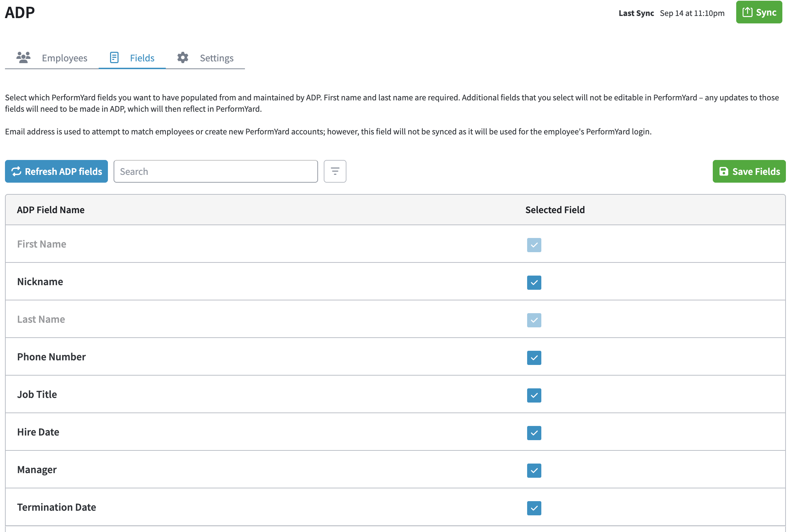The image size is (793, 532).
Task: Uncheck the Nickname checkbox
Action: (x=534, y=283)
